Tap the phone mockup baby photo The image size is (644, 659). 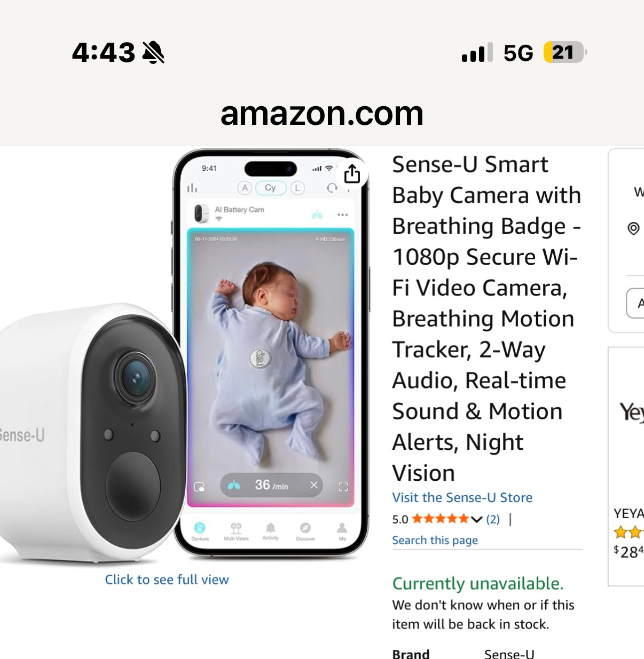click(270, 363)
